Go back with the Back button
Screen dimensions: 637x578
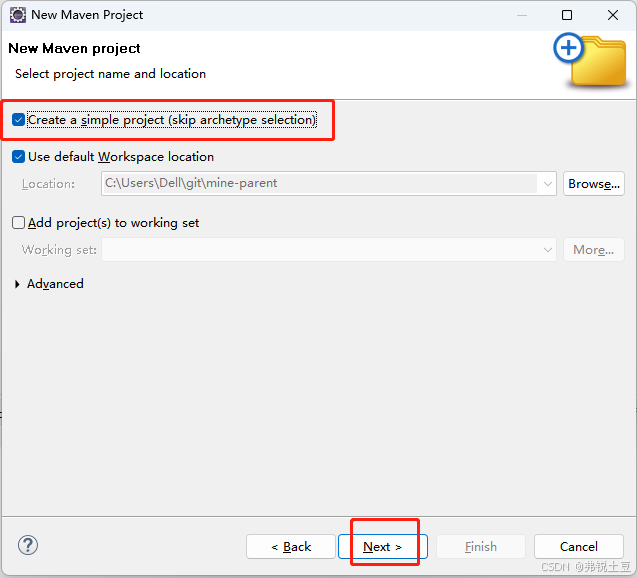291,547
